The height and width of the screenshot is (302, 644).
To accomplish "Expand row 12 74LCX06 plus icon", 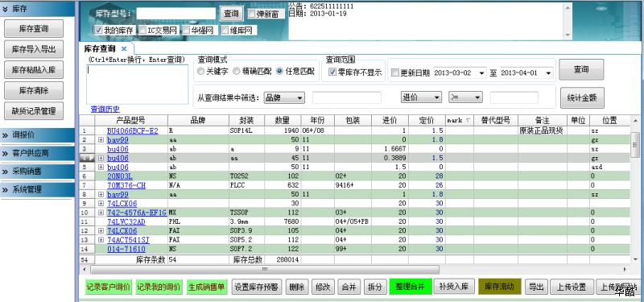I will point(101,230).
